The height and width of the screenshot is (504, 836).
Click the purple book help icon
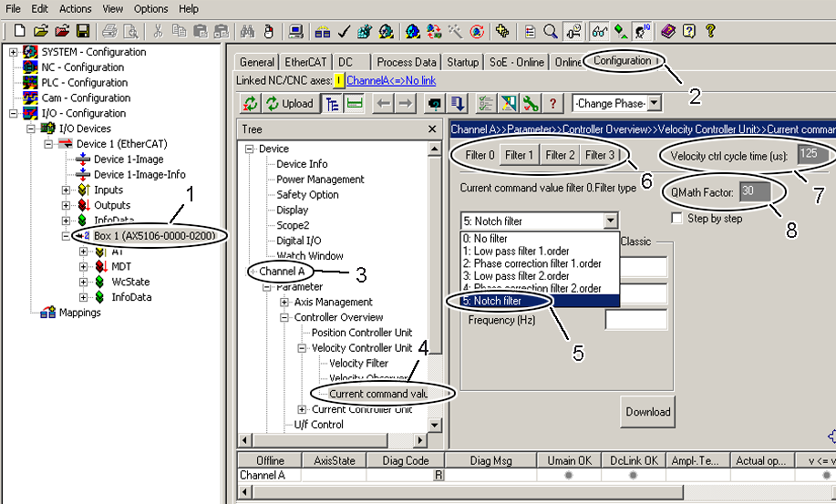[667, 31]
